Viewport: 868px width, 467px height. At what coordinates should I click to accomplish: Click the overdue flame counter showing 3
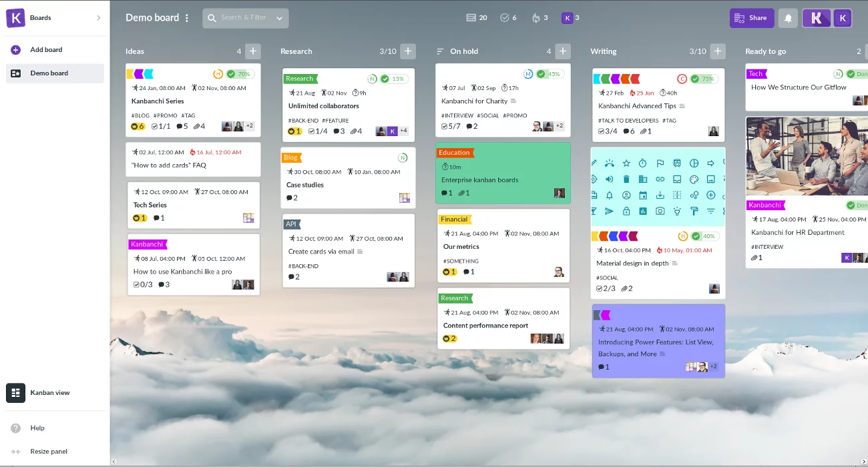[x=539, y=18]
